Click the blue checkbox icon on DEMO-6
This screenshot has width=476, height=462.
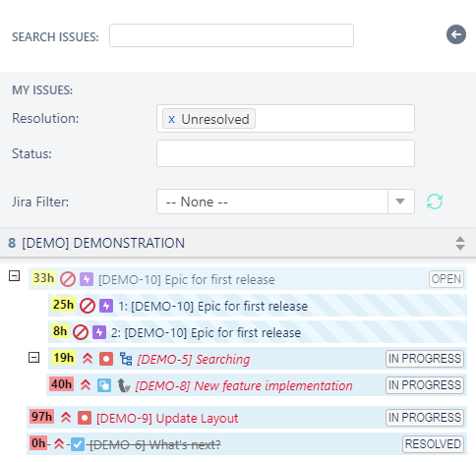[x=78, y=444]
